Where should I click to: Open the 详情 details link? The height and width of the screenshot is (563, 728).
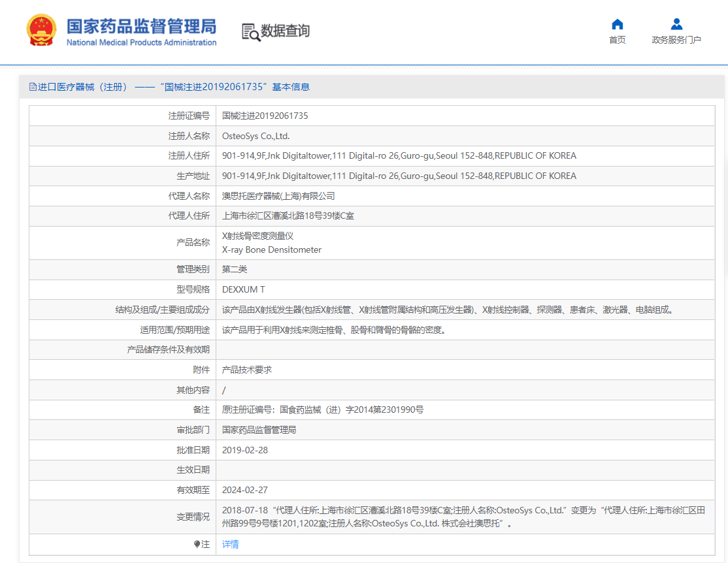tap(230, 544)
